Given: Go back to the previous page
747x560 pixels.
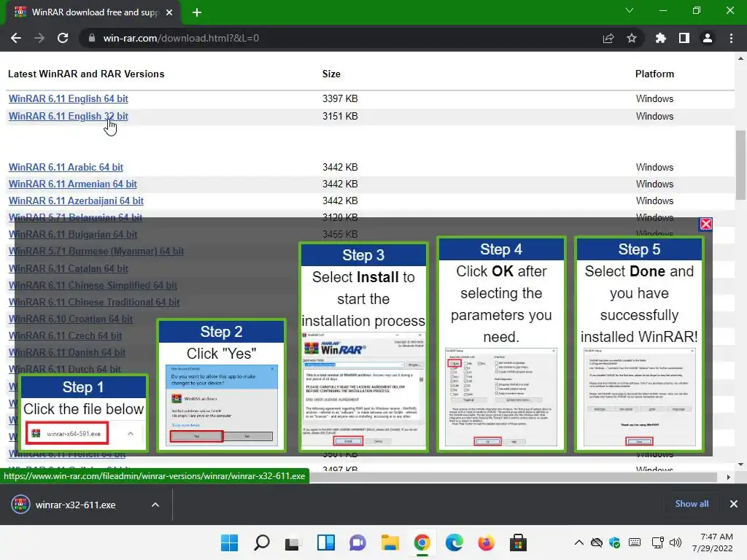Looking at the screenshot, I should tap(16, 38).
